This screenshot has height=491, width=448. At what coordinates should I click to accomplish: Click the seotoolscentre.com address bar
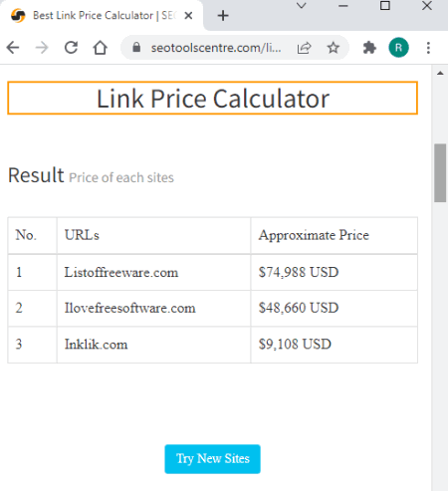[216, 48]
